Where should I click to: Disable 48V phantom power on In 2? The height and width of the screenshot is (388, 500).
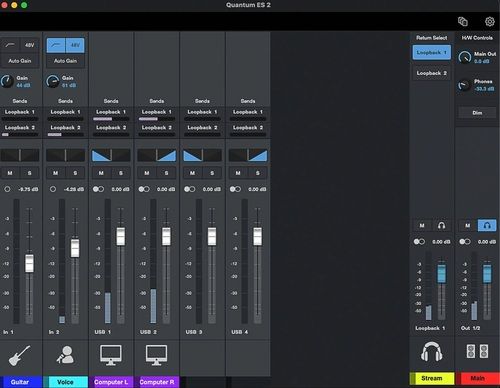(x=75, y=45)
